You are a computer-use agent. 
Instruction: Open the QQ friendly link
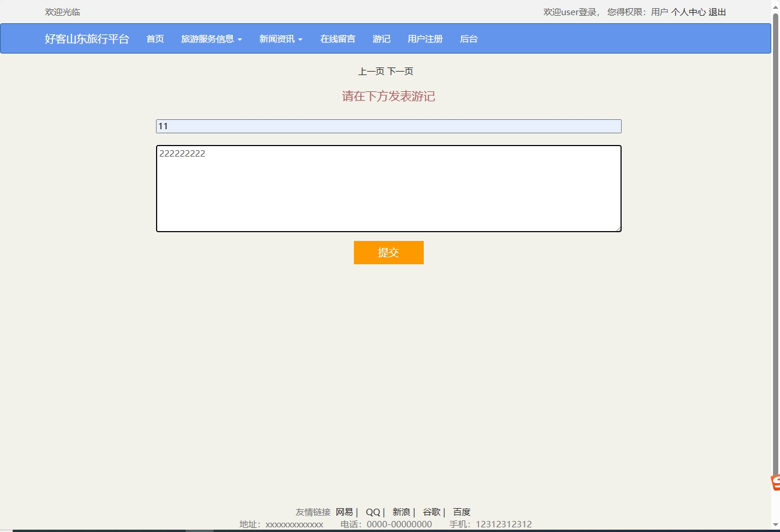(373, 512)
